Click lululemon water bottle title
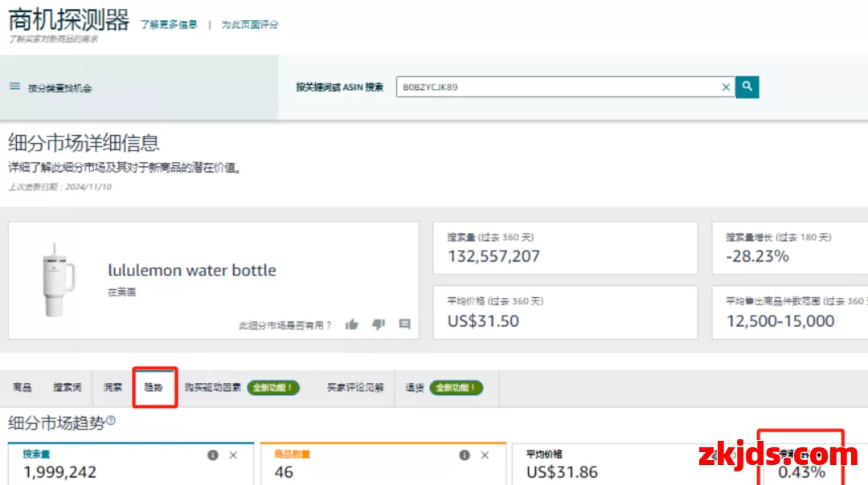 tap(191, 271)
